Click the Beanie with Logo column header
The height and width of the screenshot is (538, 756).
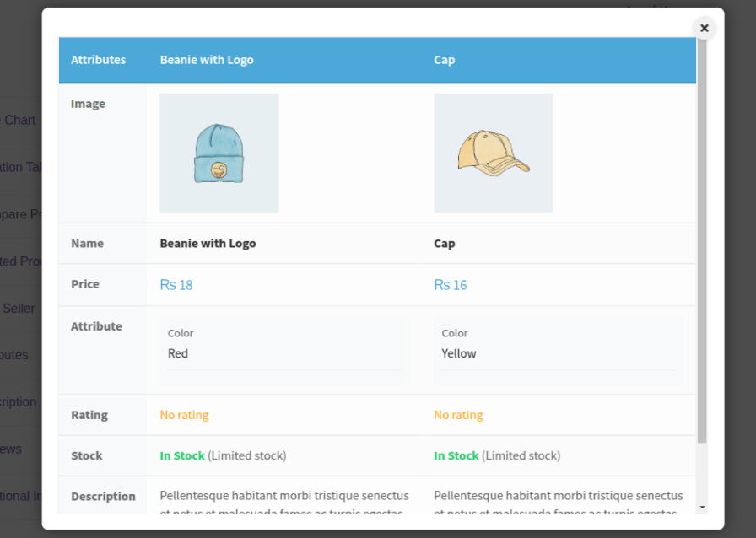[207, 60]
